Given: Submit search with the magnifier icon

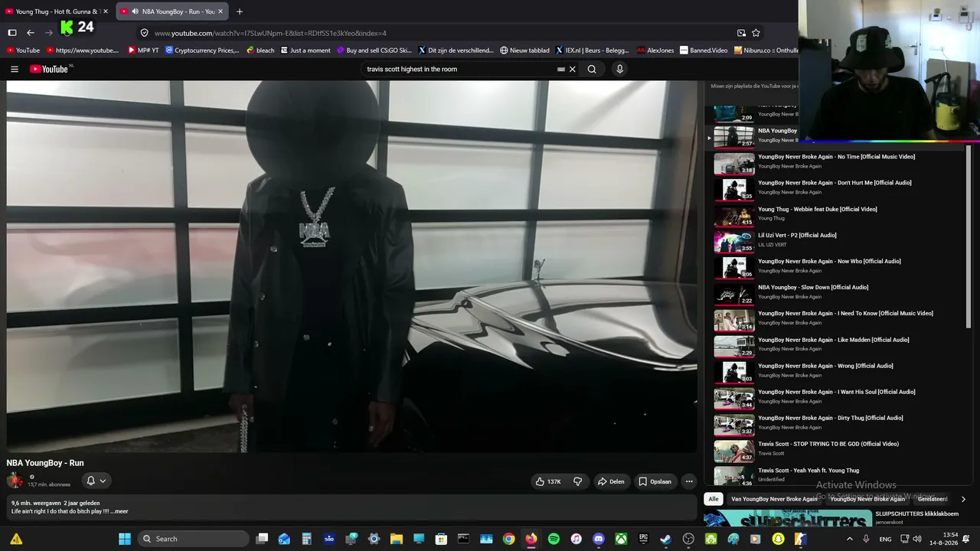Looking at the screenshot, I should pos(592,69).
